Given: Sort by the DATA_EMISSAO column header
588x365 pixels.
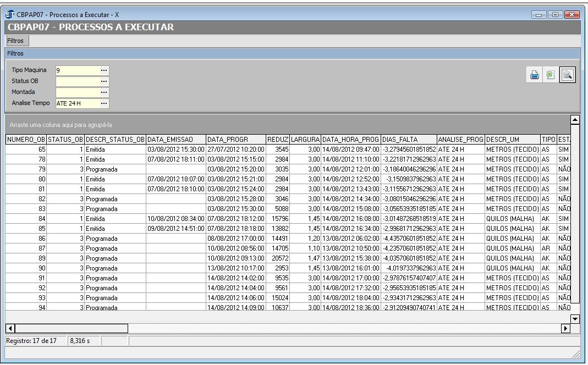Looking at the screenshot, I should pyautogui.click(x=175, y=140).
